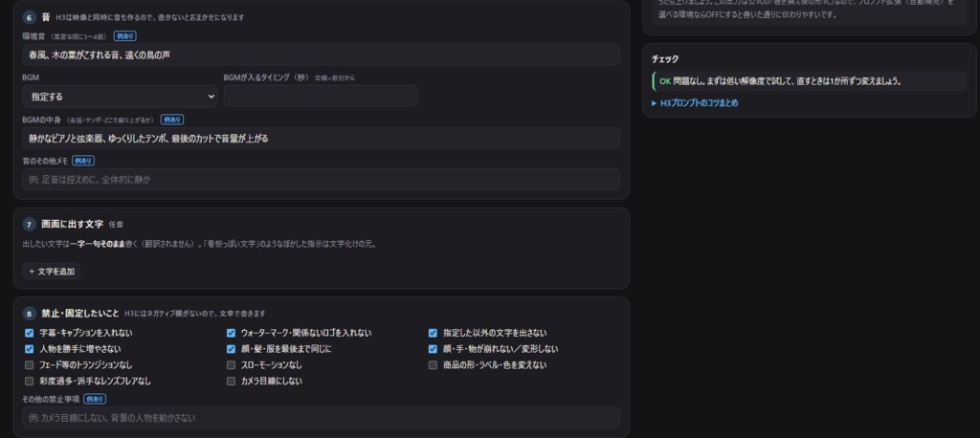
Task: Click the ＋ 文字を追加 button
Action: tap(52, 272)
